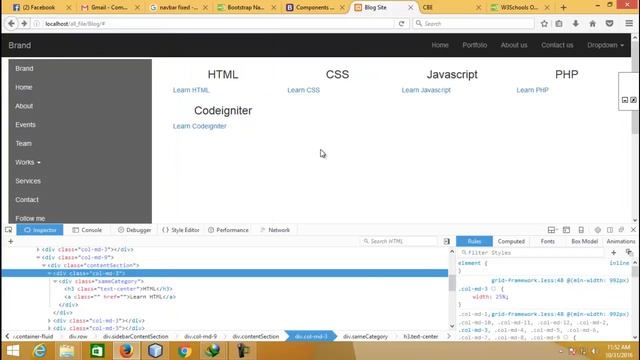Open the Windows Start button
640x360 pixels.
13,351
